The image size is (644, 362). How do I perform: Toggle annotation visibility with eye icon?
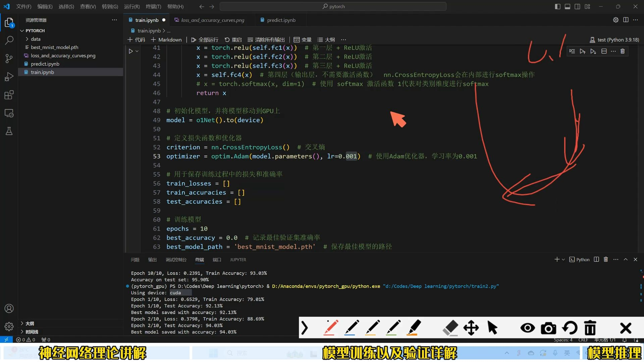[528, 328]
